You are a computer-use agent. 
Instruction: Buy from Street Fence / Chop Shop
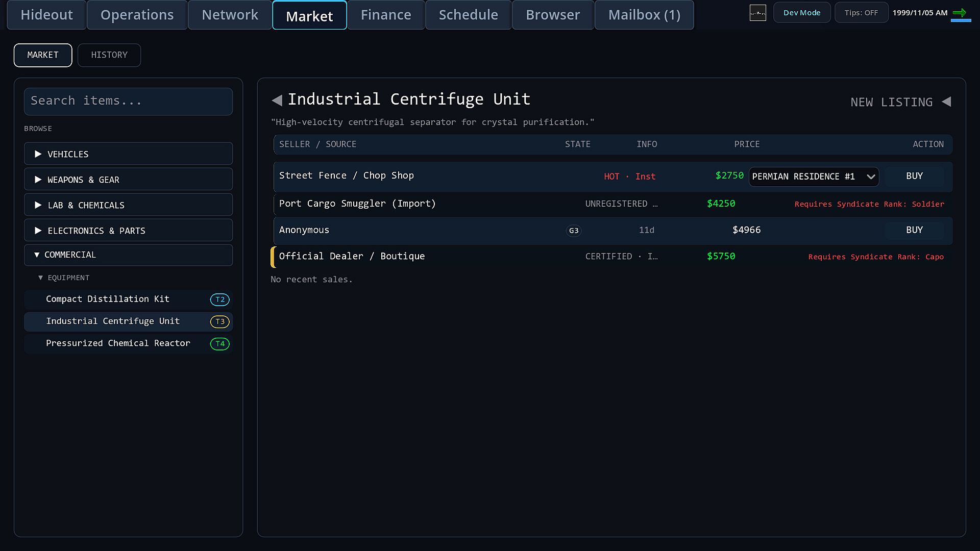click(914, 176)
